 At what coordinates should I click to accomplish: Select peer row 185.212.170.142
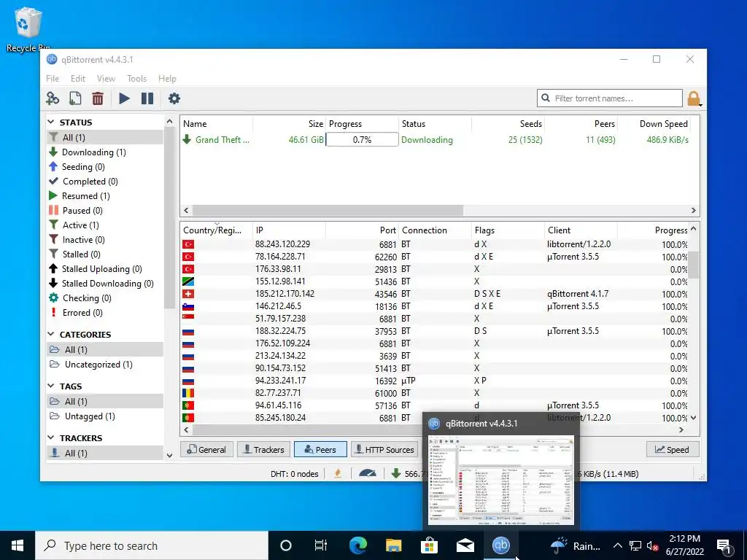435,294
